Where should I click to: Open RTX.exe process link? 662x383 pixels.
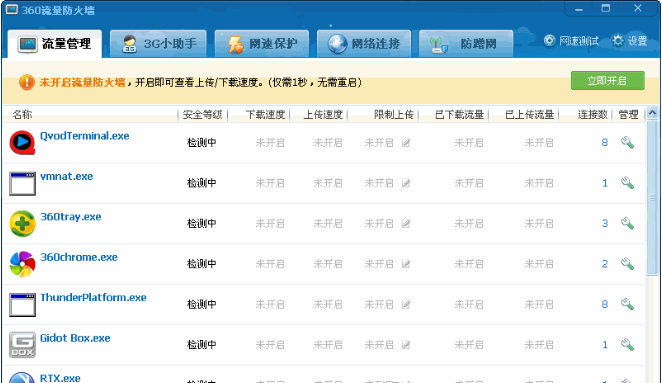[60, 378]
